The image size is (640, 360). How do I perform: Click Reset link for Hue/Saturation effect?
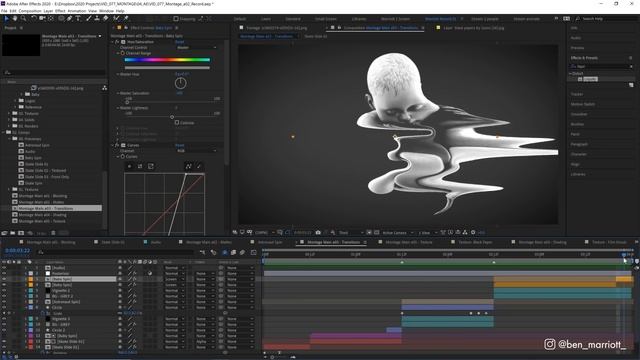click(x=180, y=42)
